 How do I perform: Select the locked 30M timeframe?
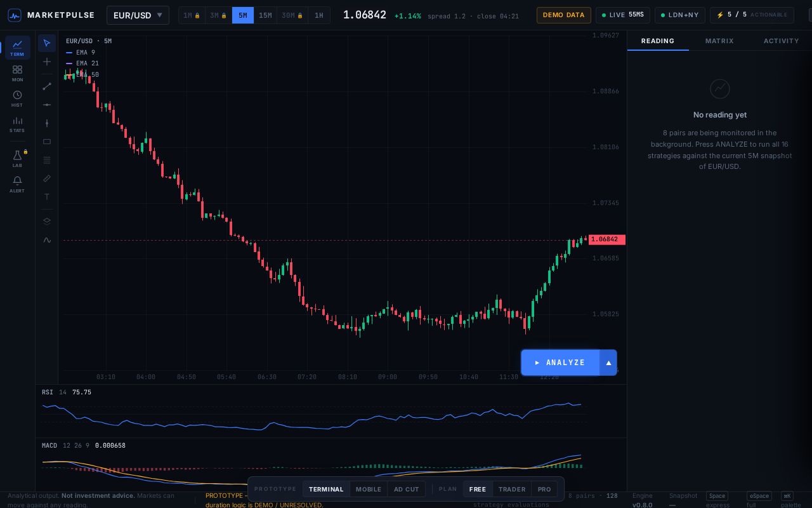292,15
